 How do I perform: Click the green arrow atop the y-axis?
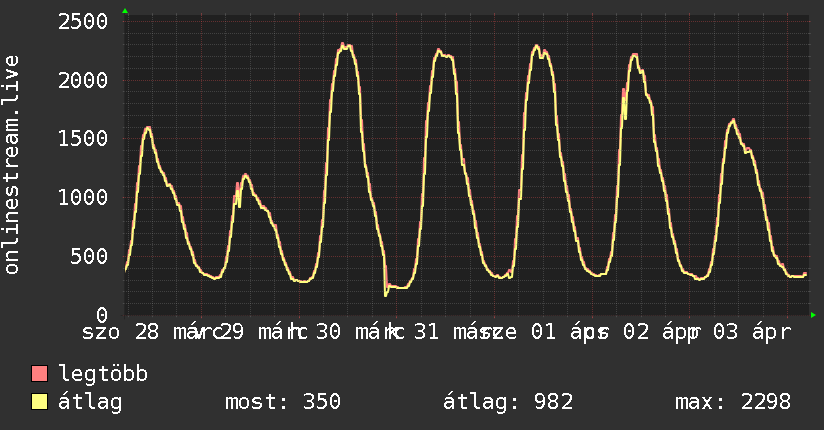[x=125, y=11]
